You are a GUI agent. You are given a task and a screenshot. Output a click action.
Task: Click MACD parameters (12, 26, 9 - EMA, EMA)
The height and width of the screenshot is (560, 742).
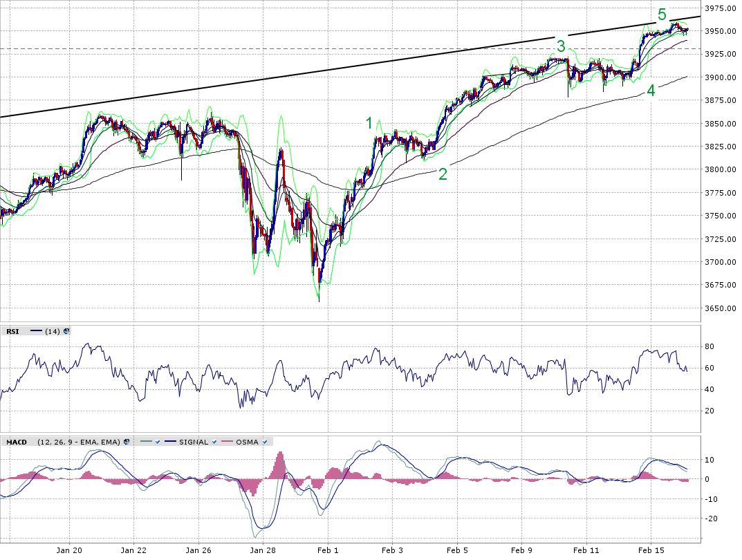tap(79, 442)
